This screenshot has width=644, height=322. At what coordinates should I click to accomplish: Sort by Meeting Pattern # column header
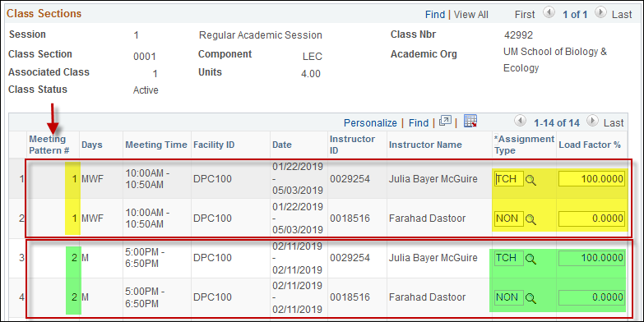pyautogui.click(x=49, y=145)
